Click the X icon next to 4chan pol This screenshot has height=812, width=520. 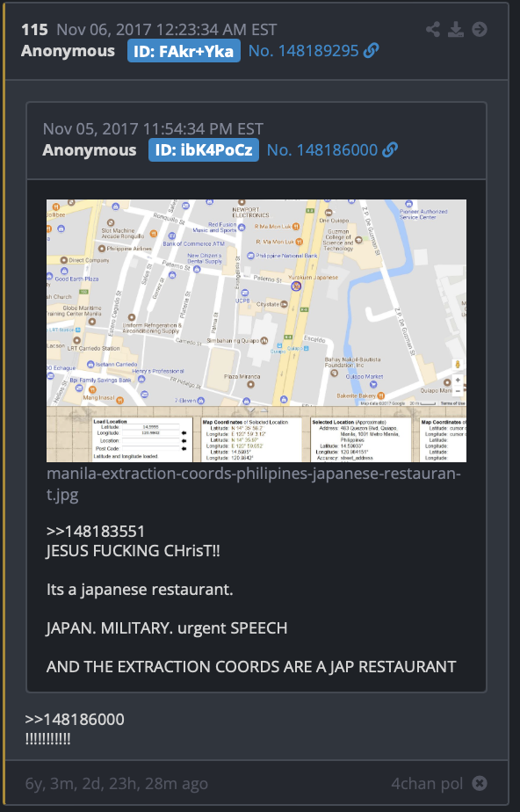[480, 784]
